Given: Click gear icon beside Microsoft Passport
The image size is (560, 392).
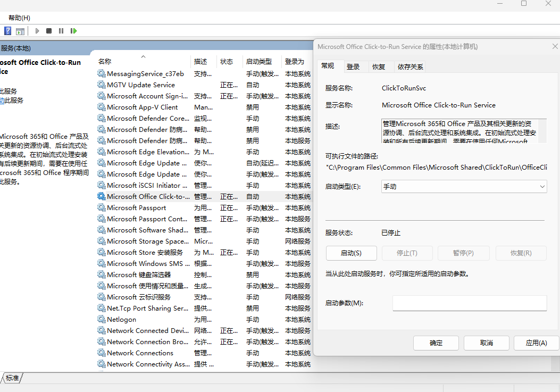Looking at the screenshot, I should 102,207.
